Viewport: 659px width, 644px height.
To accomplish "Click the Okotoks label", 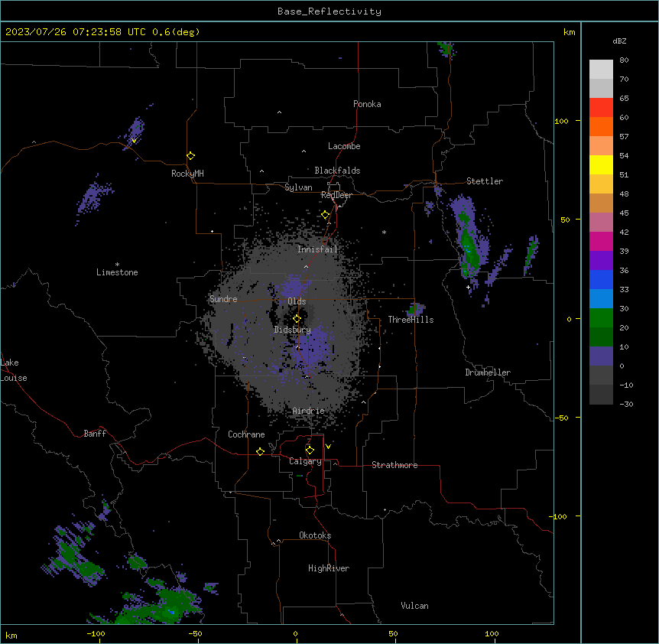I will pos(315,535).
